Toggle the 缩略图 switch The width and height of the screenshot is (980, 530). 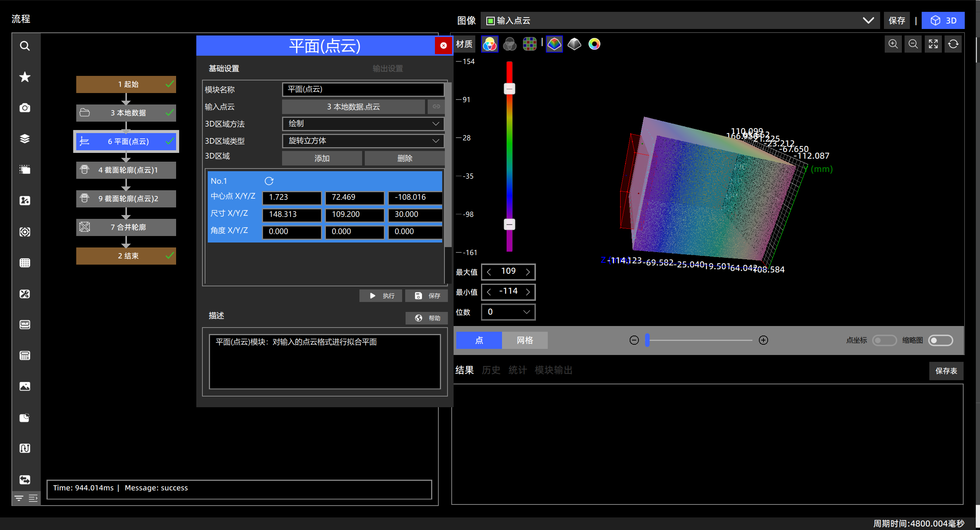[940, 340]
